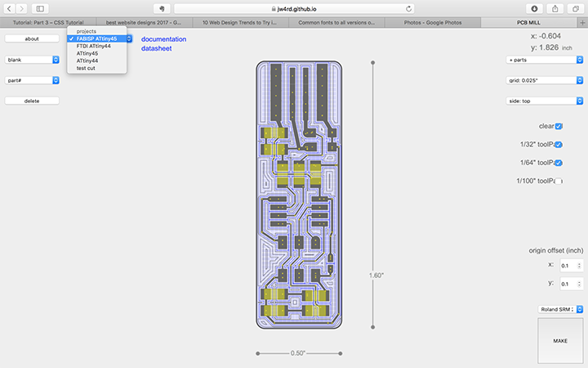Enable the 1/100" toolPath checkbox

click(559, 181)
